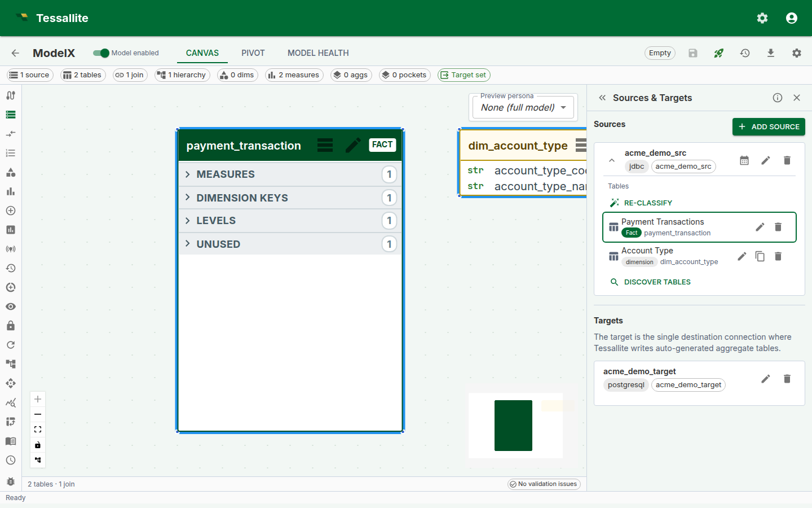This screenshot has width=812, height=508.
Task: Switch to the CANVAS tab
Action: pos(202,53)
